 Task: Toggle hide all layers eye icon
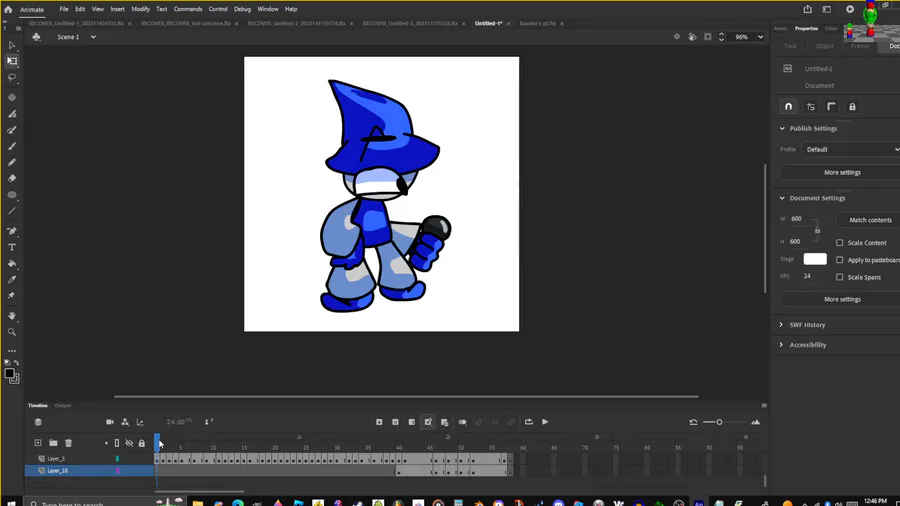coord(129,443)
